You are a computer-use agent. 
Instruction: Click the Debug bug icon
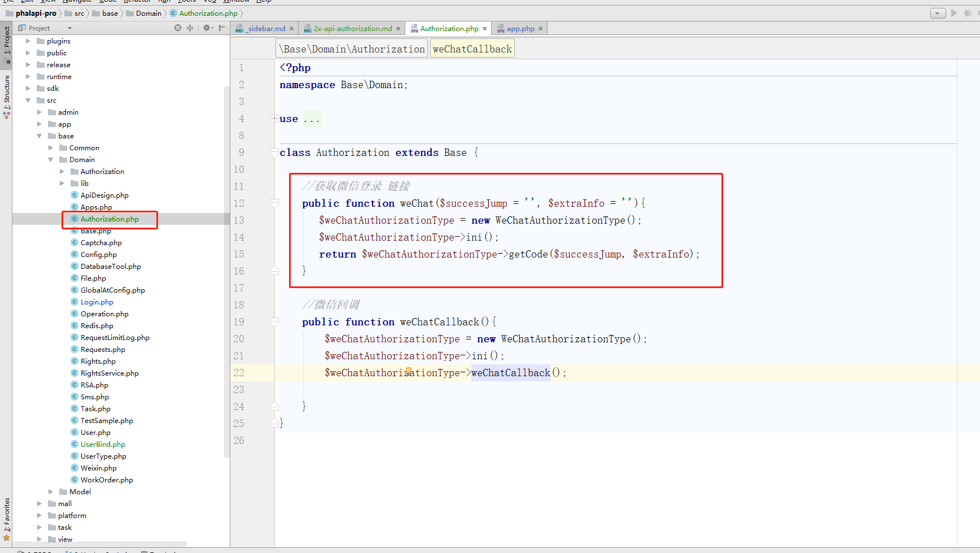[x=968, y=13]
